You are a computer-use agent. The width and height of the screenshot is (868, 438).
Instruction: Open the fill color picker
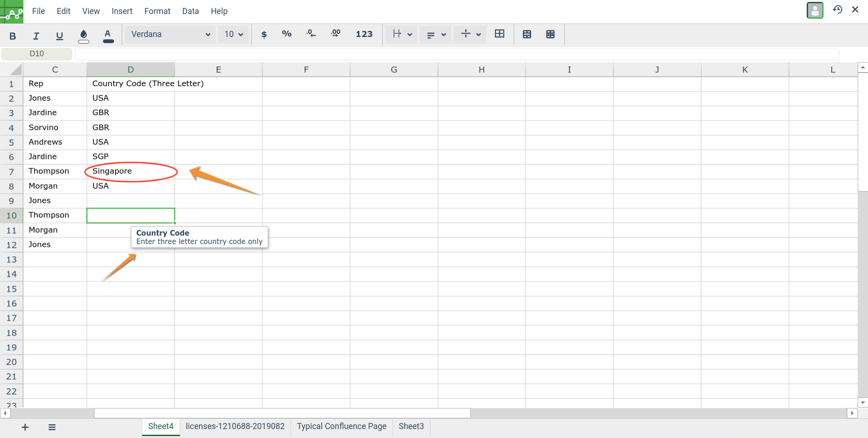(84, 35)
